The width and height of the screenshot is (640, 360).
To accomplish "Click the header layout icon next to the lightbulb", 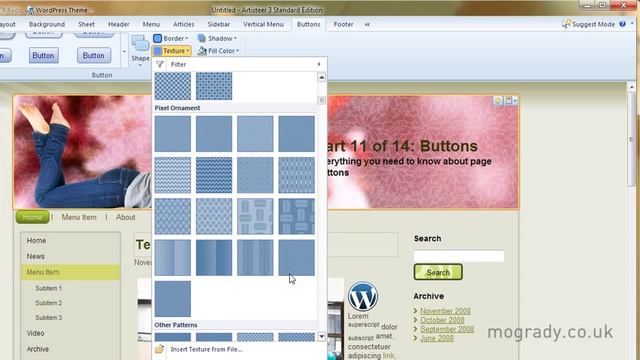I will (508, 100).
